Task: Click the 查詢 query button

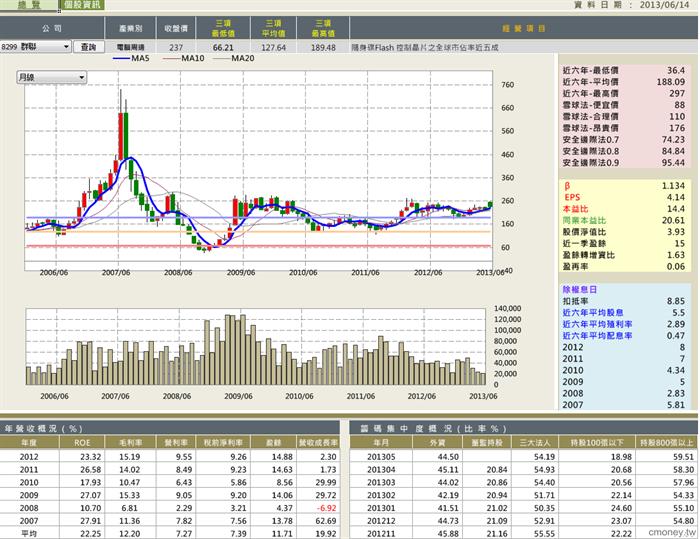Action: [x=88, y=47]
